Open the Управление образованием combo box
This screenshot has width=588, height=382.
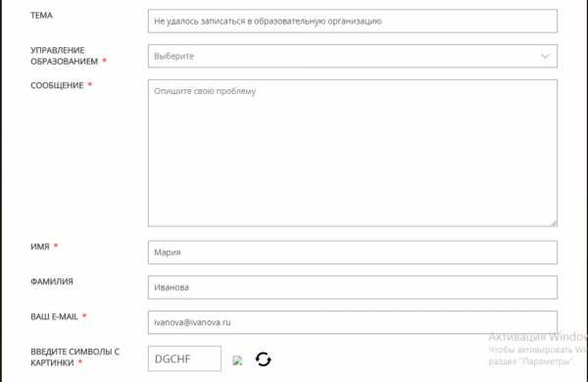point(353,56)
